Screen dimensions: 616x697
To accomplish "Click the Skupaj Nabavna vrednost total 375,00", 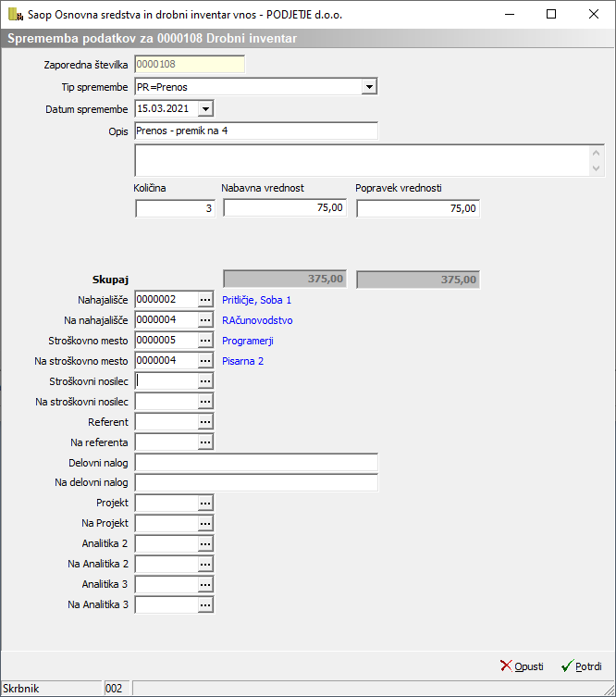I will [x=285, y=280].
